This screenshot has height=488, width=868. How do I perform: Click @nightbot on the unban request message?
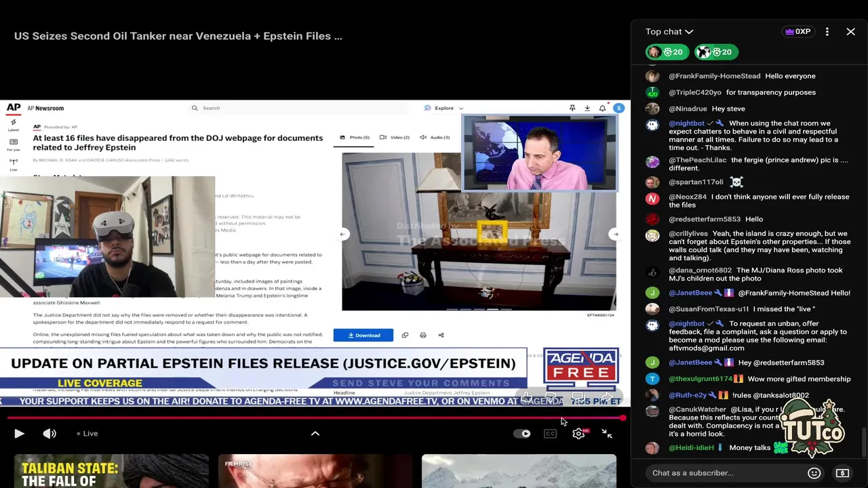[686, 324]
